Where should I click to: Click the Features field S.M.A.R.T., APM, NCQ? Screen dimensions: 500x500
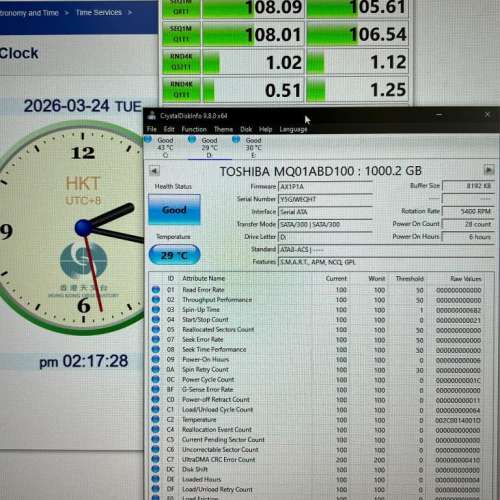386,262
